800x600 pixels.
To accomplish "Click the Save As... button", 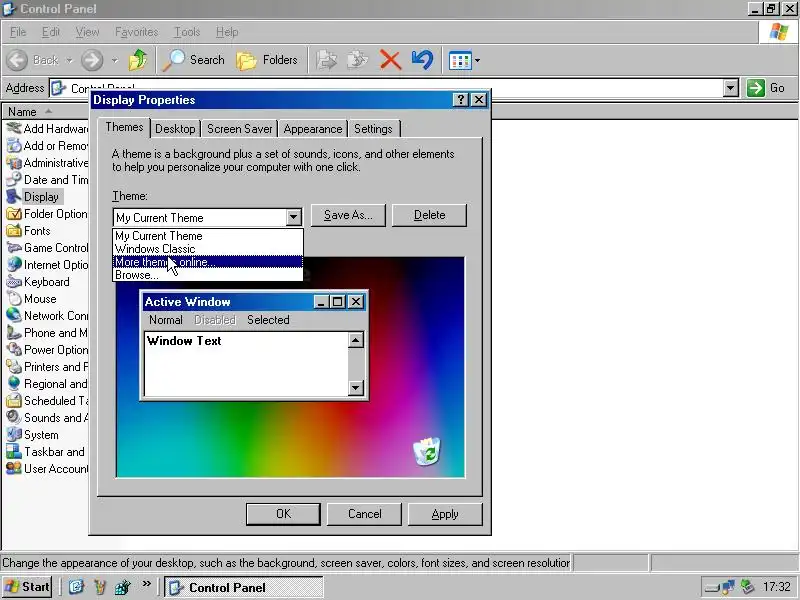I will pyautogui.click(x=348, y=215).
